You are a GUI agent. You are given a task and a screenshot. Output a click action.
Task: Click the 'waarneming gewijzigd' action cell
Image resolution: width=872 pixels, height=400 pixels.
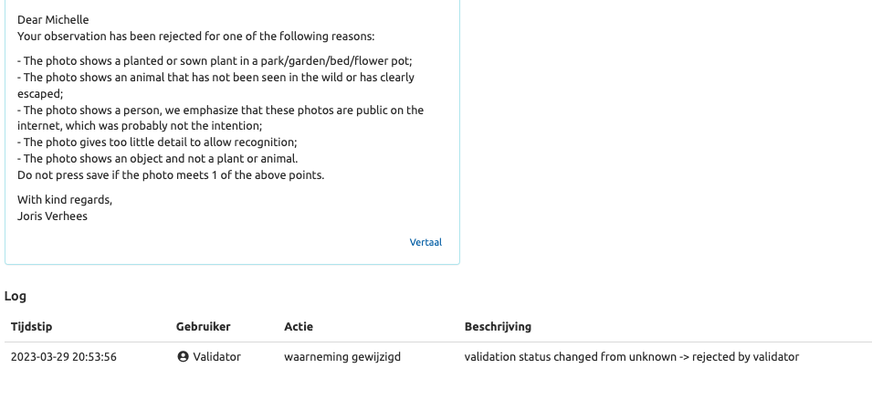[342, 357]
